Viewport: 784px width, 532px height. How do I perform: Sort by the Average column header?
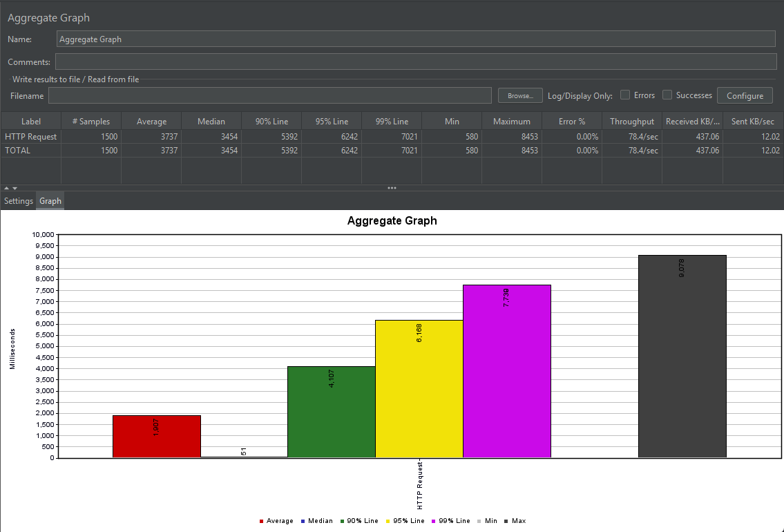(x=151, y=122)
